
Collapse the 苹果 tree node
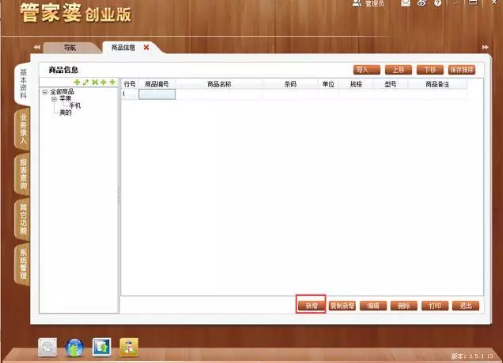coord(54,99)
